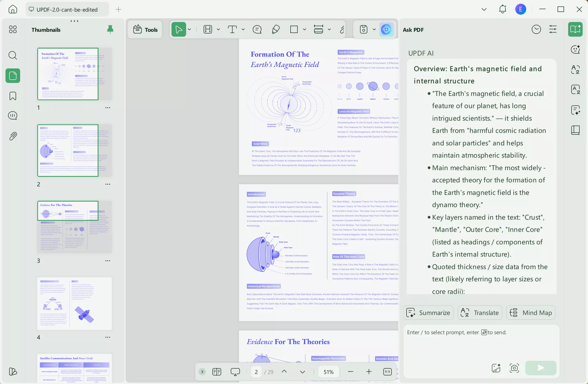
Task: Toggle two-page reading layout icon
Action: click(x=217, y=372)
